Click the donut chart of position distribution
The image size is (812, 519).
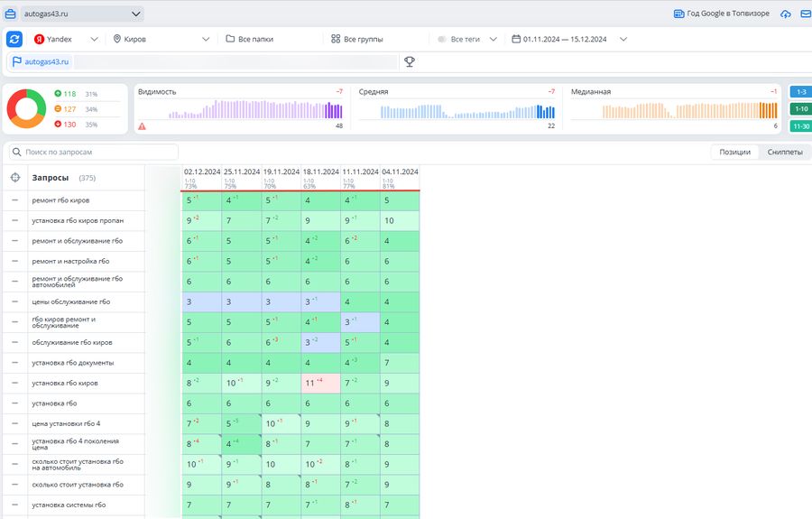pos(27,109)
